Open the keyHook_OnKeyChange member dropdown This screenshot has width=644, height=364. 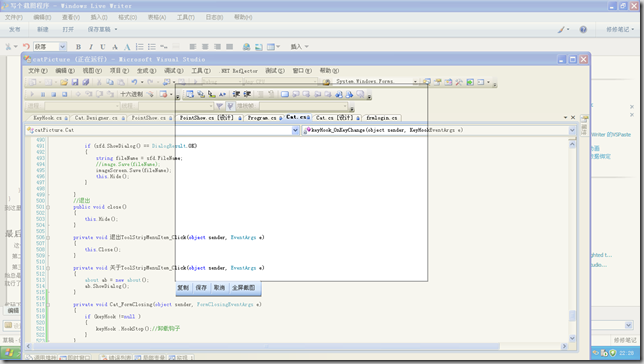(x=572, y=130)
